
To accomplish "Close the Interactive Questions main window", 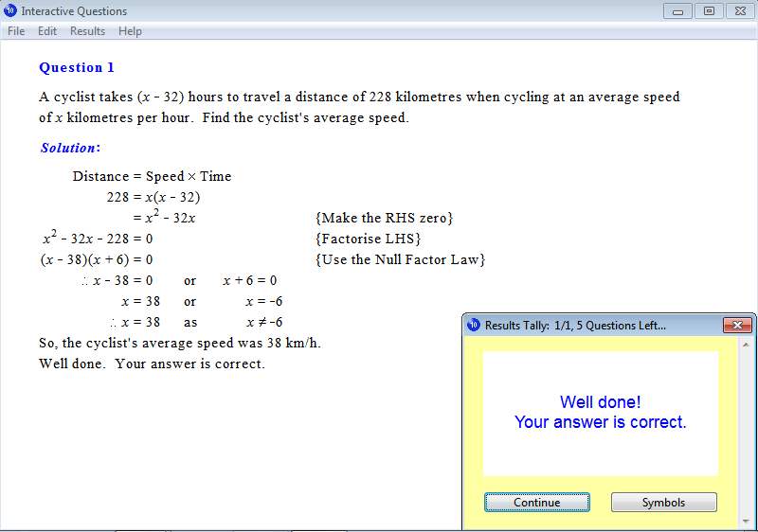I will point(737,11).
